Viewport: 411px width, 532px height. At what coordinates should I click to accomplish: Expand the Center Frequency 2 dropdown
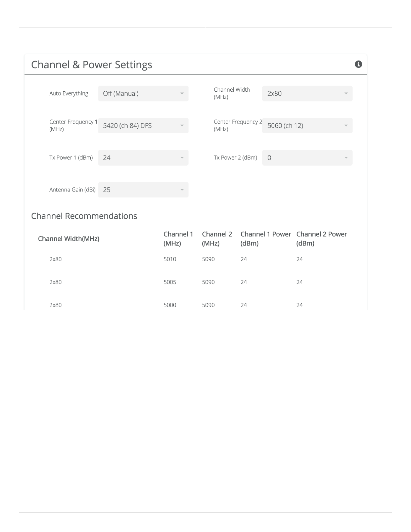(x=307, y=126)
